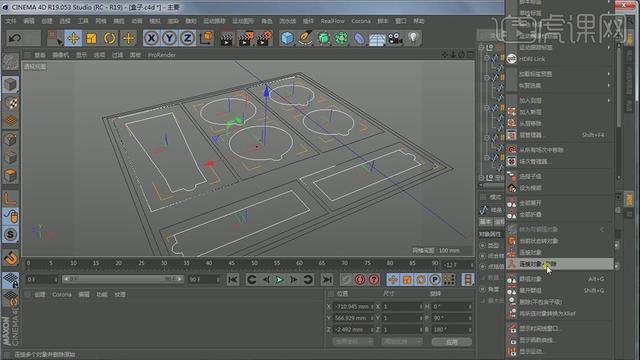Toggle the X axis lock
Image resolution: width=640 pixels, height=360 pixels.
[151, 38]
